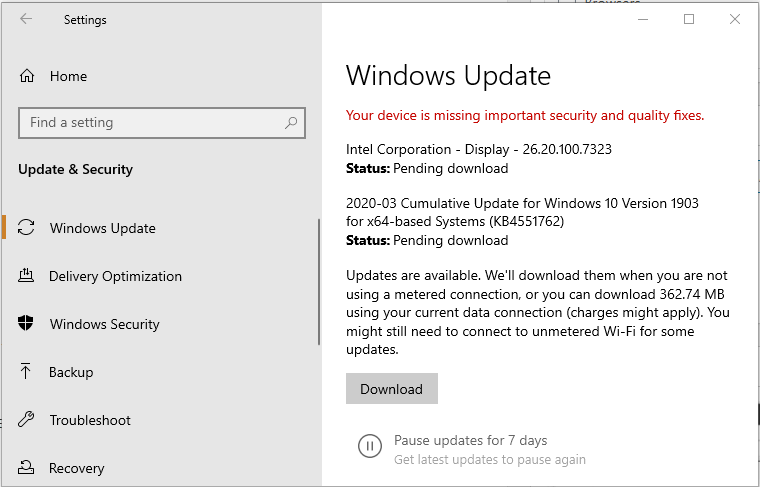Focus the Find a setting search field
This screenshot has width=760, height=487.
click(162, 123)
